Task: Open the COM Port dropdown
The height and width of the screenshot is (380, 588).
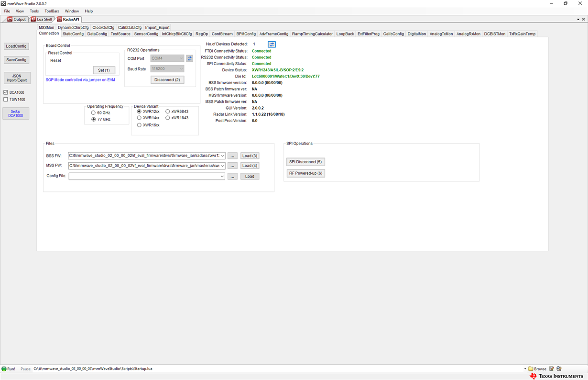Action: pyautogui.click(x=181, y=58)
